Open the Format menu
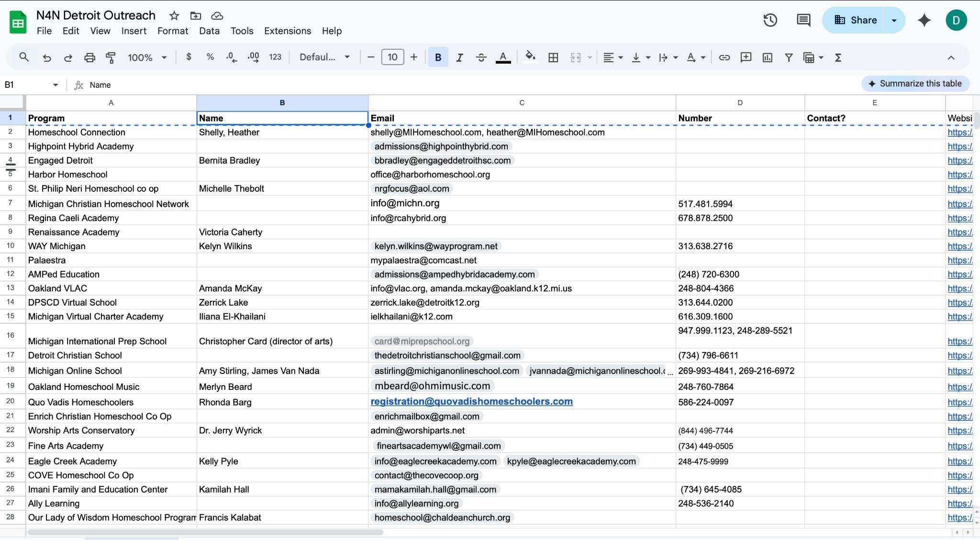The height and width of the screenshot is (540, 980). (173, 31)
